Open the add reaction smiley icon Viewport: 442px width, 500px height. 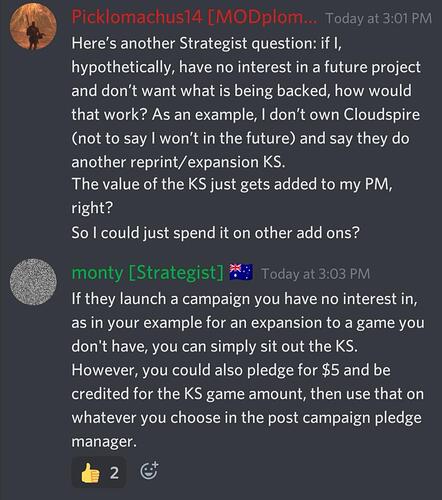coord(149,471)
